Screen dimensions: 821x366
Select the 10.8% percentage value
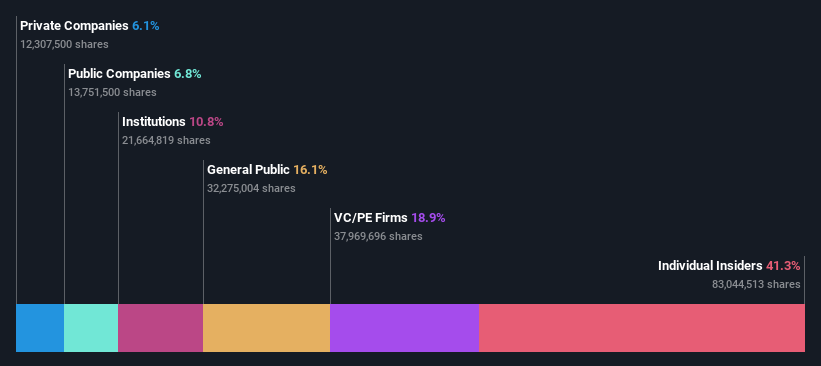tap(206, 122)
